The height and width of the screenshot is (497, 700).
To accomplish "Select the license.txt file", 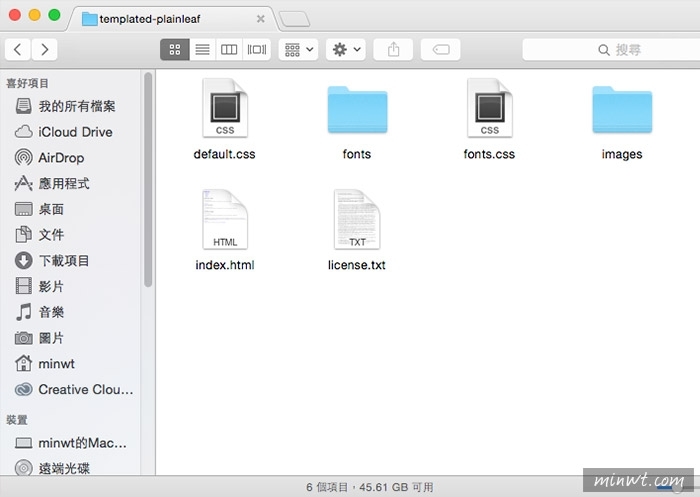I will 356,220.
